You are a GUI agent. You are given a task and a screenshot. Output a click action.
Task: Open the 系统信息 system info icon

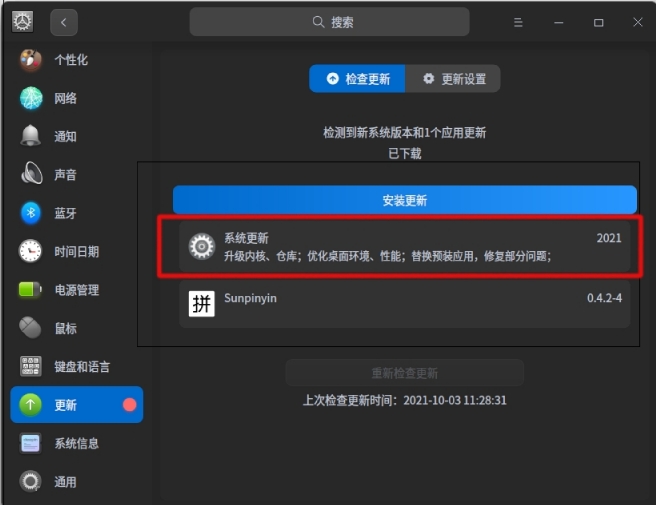pos(30,443)
